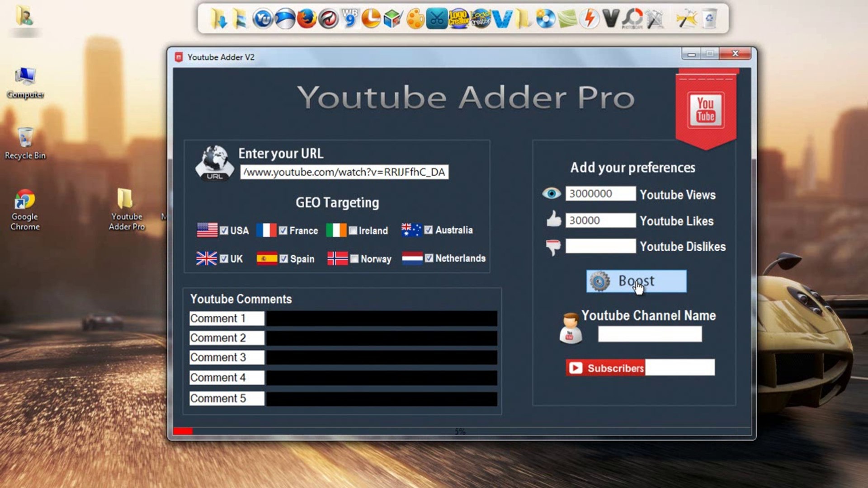Select the URL input field
The height and width of the screenshot is (488, 868).
pyautogui.click(x=344, y=172)
